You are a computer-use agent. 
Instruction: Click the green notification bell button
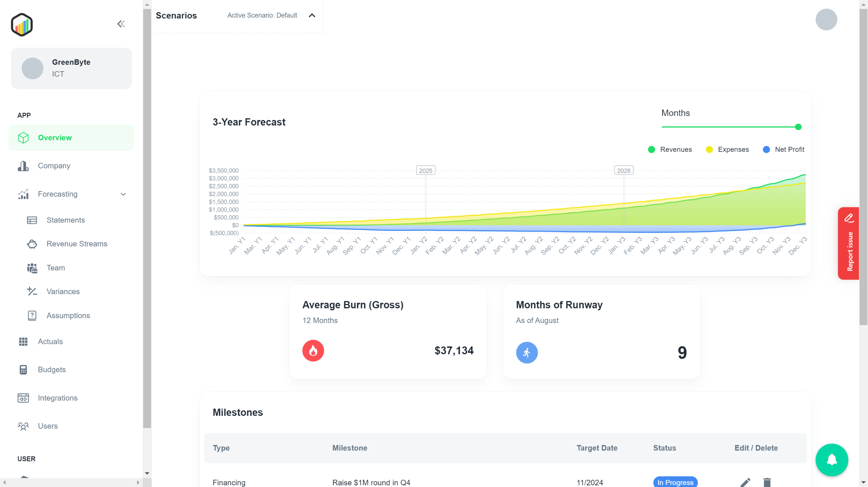[831, 460]
